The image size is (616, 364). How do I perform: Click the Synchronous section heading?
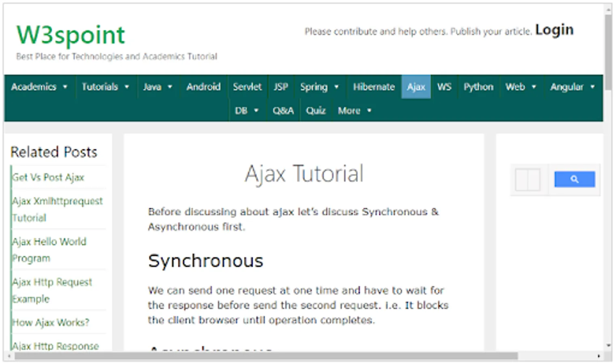coord(205,261)
